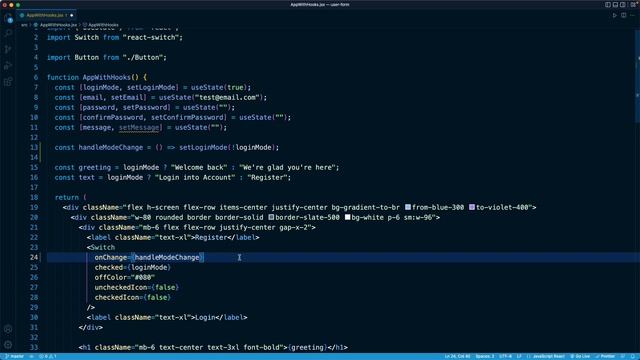The height and width of the screenshot is (360, 640).
Task: Click the Ln 24 cursor position indicator
Action: click(x=458, y=356)
